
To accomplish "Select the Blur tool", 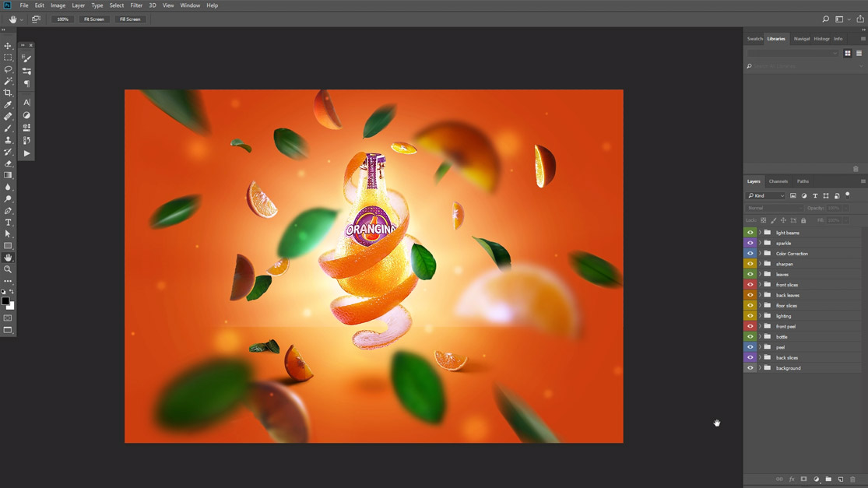I will click(8, 187).
